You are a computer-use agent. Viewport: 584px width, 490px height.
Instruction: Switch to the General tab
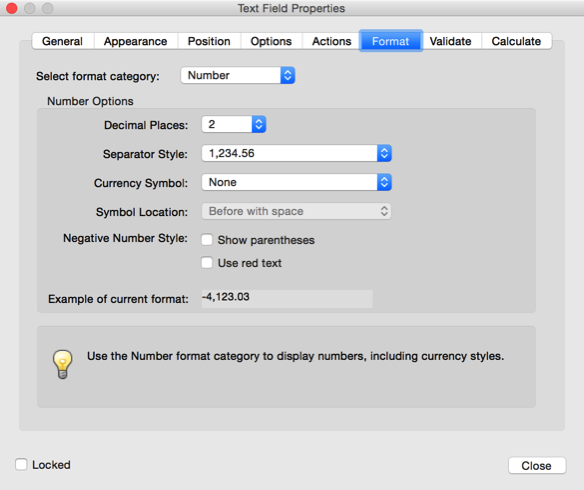pyautogui.click(x=63, y=41)
